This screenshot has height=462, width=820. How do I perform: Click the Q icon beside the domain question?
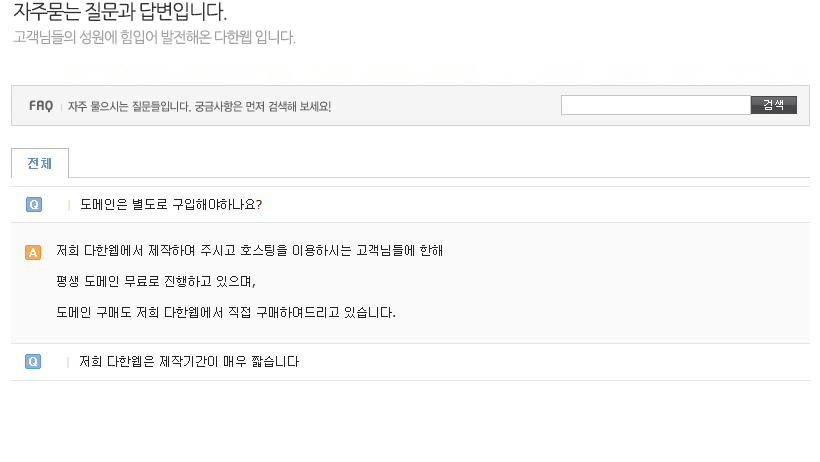pos(34,204)
